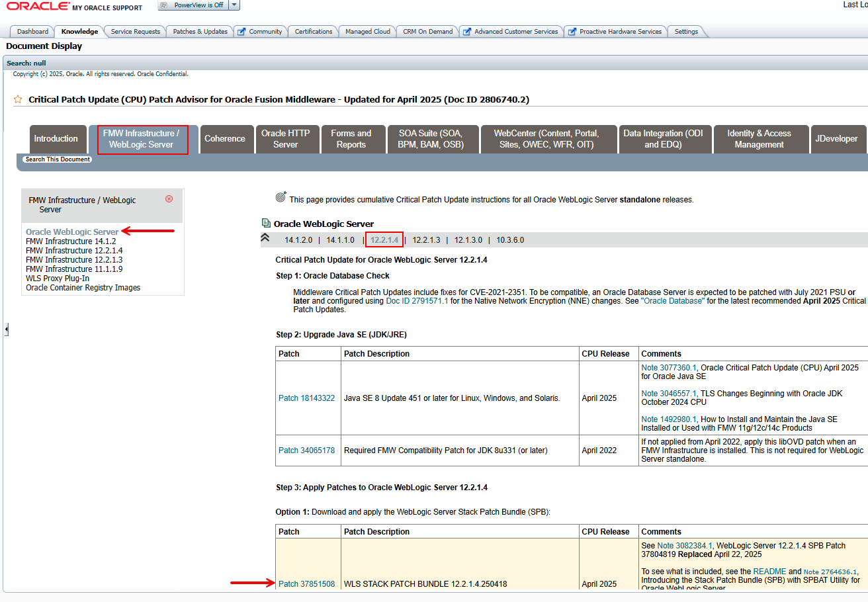Viewport: 868px width, 602px height.
Task: Click the bullseye target icon above the WebLogic text
Action: point(281,196)
